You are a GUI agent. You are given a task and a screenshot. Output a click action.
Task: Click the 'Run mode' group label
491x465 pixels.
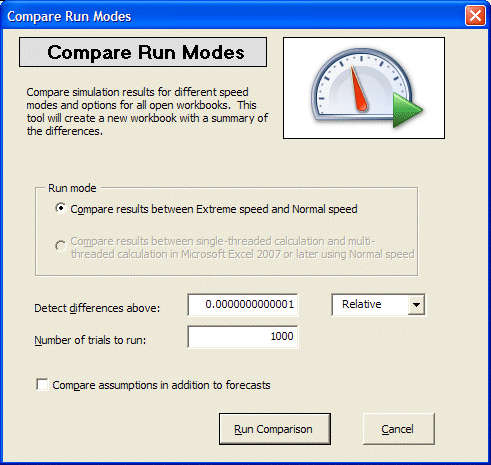[x=72, y=188]
